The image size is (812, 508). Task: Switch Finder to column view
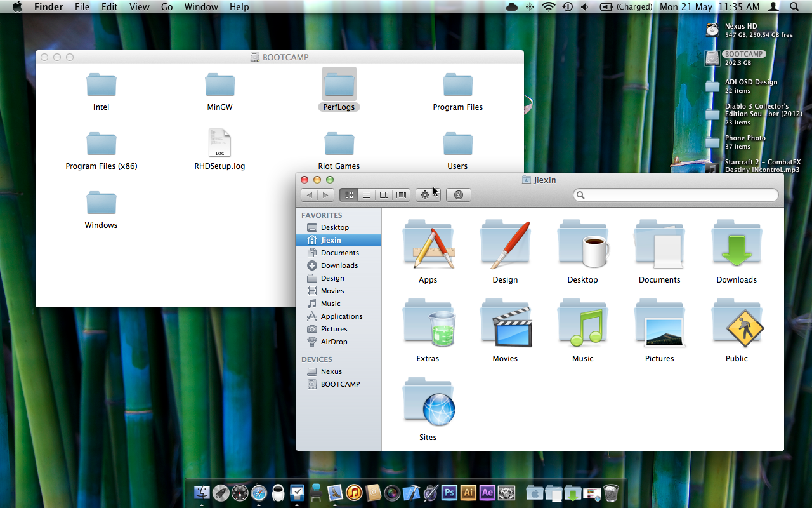[384, 195]
